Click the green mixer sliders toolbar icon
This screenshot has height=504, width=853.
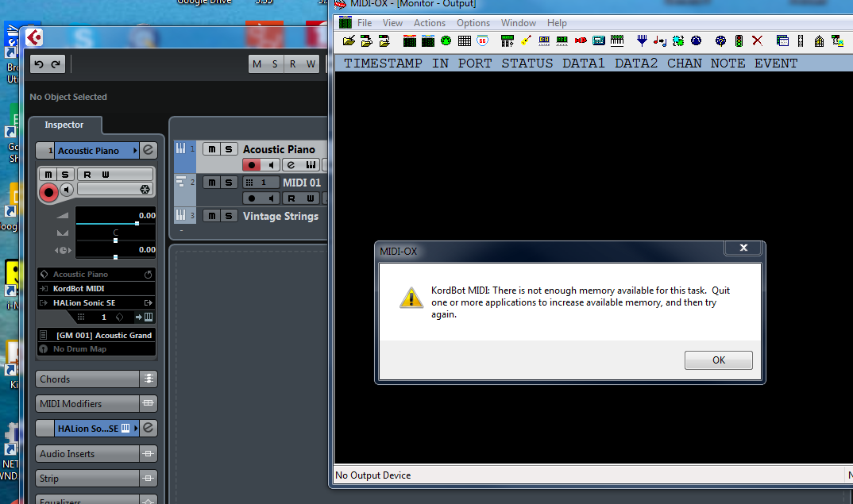coord(507,40)
